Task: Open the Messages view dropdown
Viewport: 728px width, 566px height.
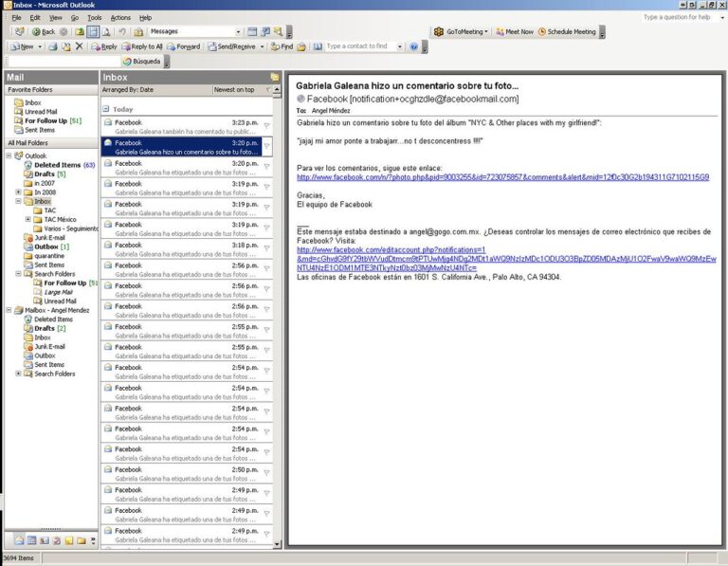Action: tap(238, 31)
